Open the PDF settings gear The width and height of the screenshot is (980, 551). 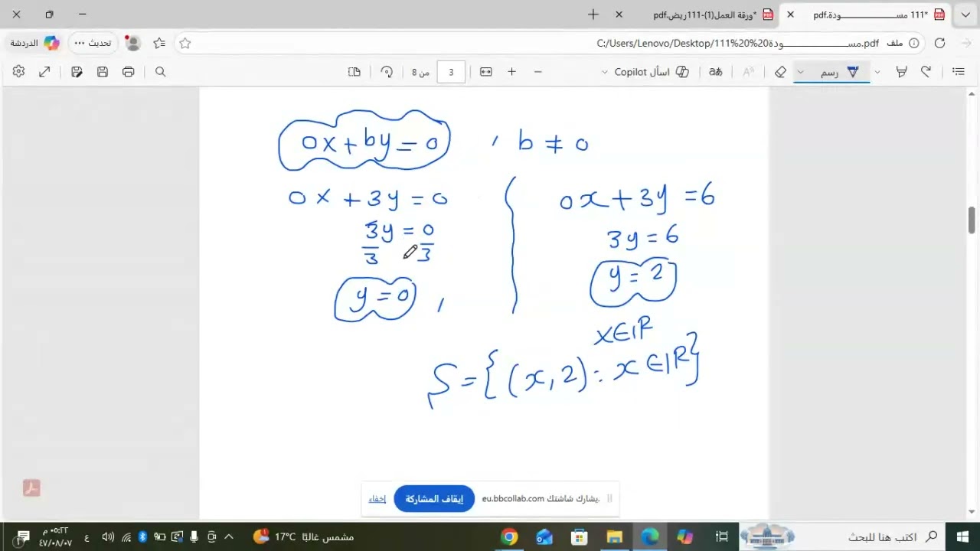(18, 71)
